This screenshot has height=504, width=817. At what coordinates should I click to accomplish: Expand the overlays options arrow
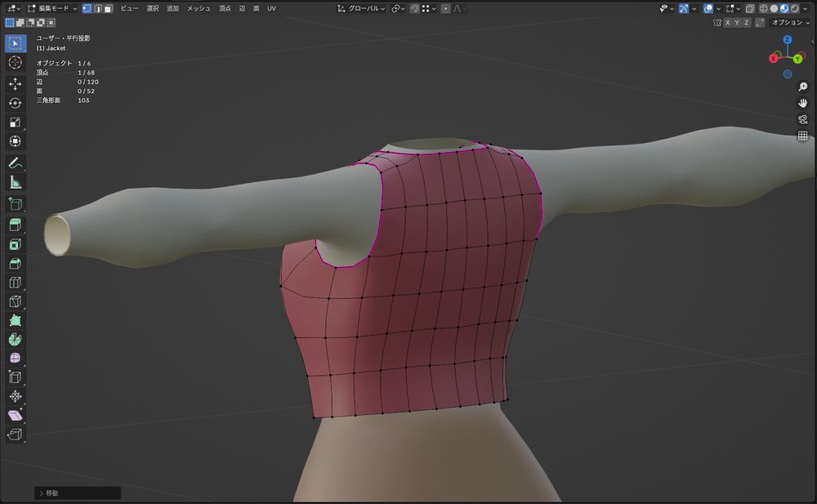718,8
